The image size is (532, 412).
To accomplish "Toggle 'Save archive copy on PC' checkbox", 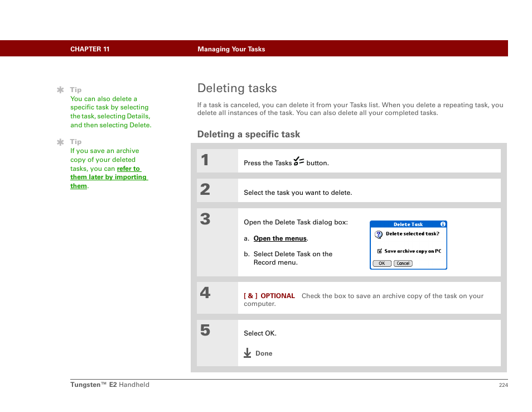I will point(380,251).
